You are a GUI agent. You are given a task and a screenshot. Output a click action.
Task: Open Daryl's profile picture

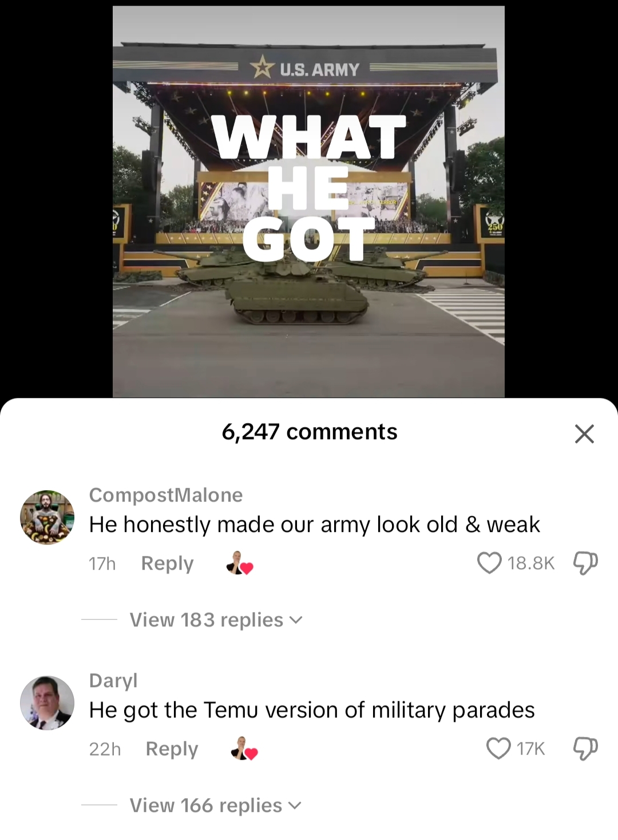click(x=47, y=703)
